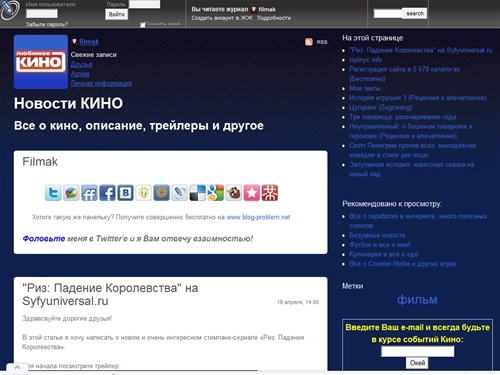Open post title Риз: Падение Королевства
This screenshot has width=500, height=375.
coord(110,294)
